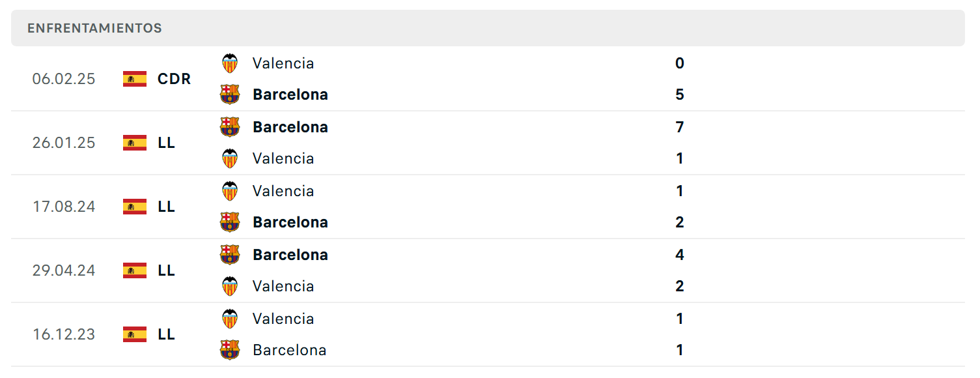Select the Valencia team name in the 29.04.24 match
The image size is (980, 378).
(x=283, y=286)
